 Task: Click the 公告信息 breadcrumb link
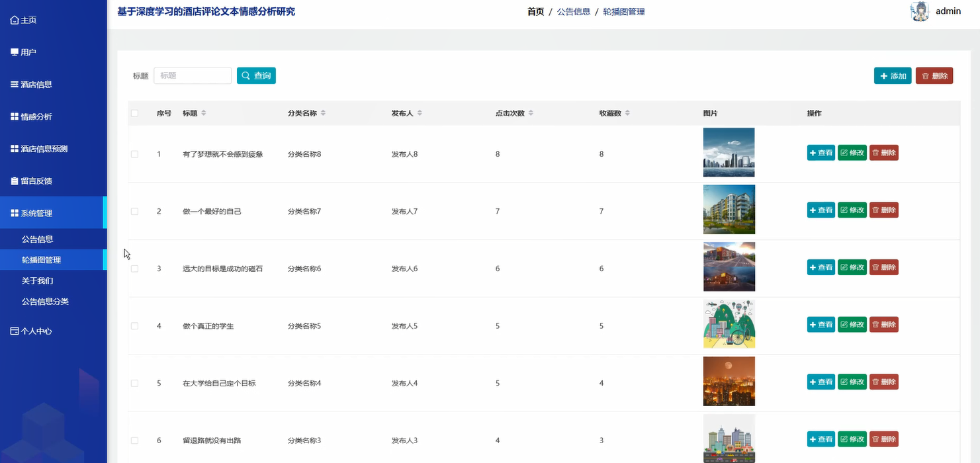pyautogui.click(x=573, y=12)
